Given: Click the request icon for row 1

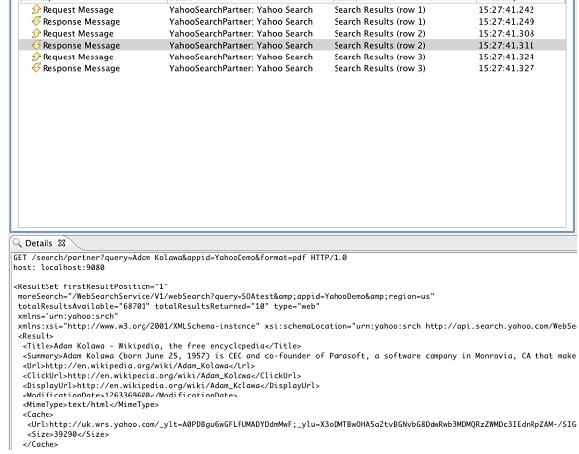Looking at the screenshot, I should (x=36, y=9).
